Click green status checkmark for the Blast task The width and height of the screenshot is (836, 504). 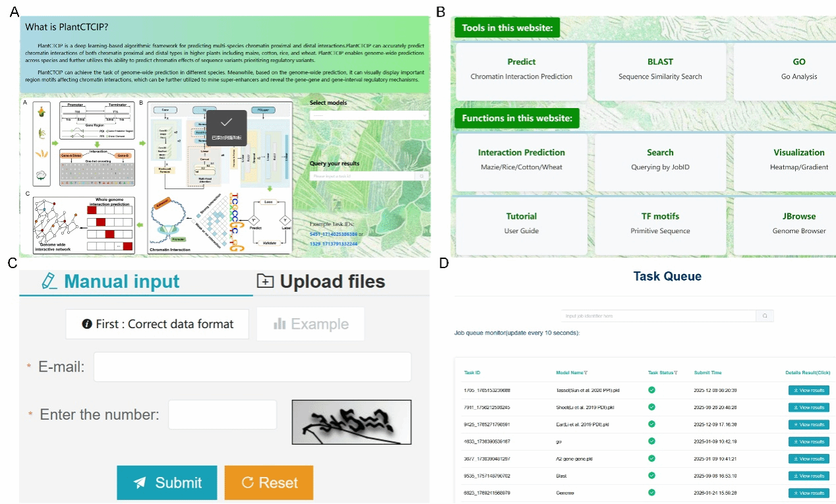[x=651, y=476]
